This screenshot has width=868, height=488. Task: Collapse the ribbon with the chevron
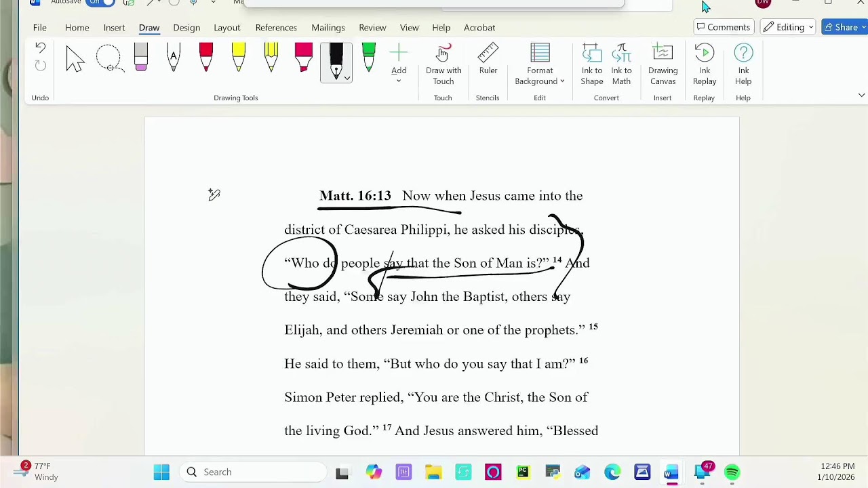861,96
